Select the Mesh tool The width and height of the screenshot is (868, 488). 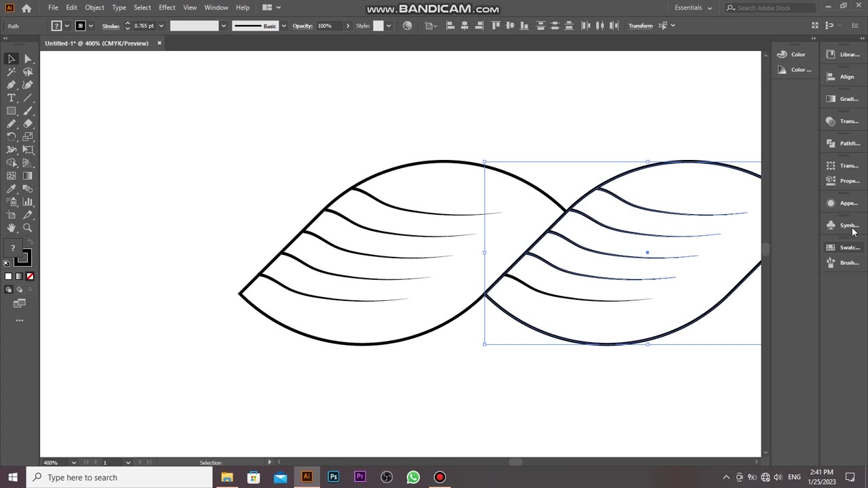(x=12, y=176)
